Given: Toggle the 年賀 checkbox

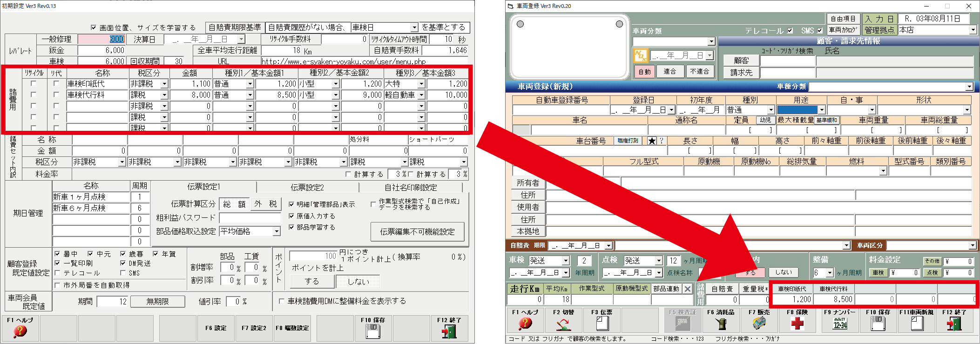Looking at the screenshot, I should pyautogui.click(x=155, y=254).
